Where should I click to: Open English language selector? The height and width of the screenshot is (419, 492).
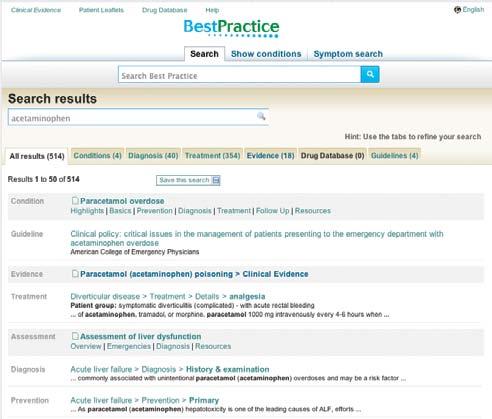click(469, 10)
